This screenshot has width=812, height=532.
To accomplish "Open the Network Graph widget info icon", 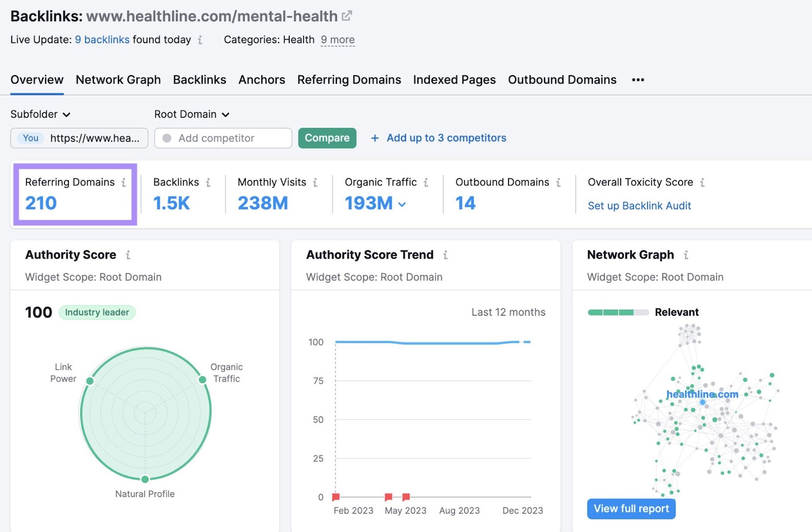I will point(686,255).
